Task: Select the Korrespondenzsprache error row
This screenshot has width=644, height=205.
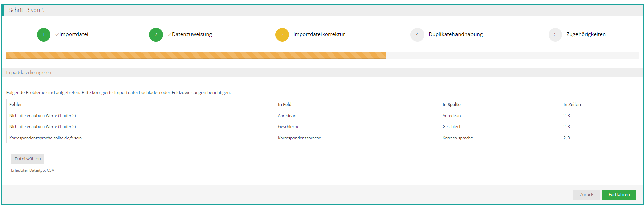Action: click(x=322, y=138)
